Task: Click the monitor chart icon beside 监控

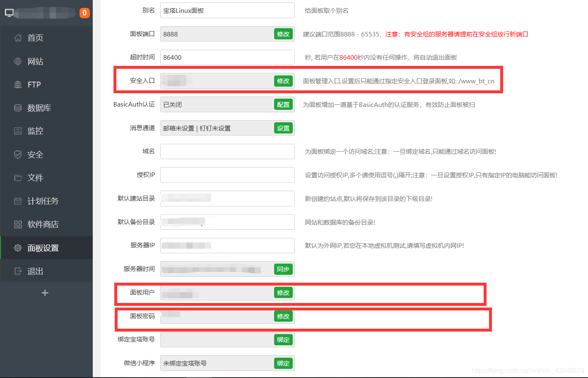Action: coord(18,131)
